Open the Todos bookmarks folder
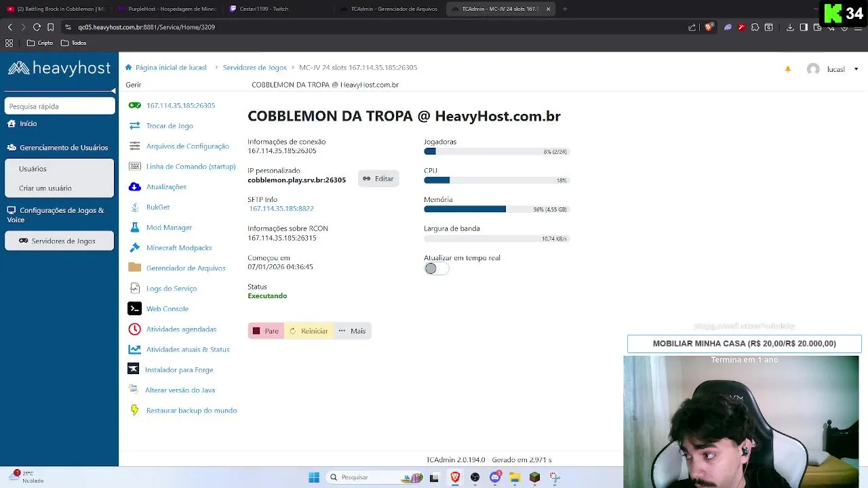This screenshot has height=488, width=868. click(x=73, y=43)
